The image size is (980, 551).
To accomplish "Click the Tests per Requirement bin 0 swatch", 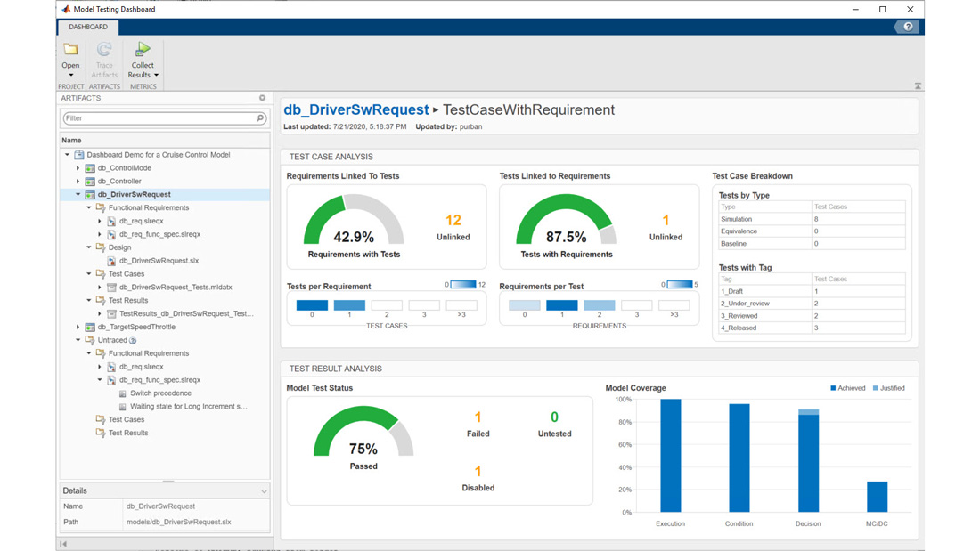I will click(312, 305).
